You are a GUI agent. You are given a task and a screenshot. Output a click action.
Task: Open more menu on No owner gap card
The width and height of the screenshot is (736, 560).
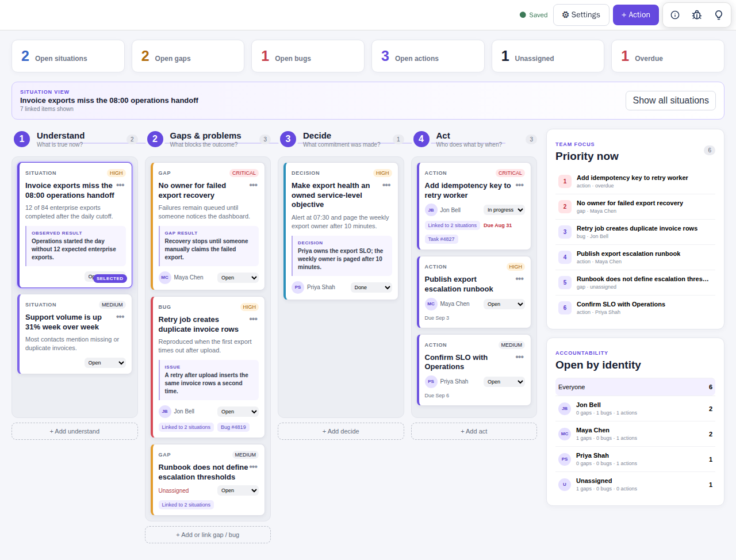point(254,185)
